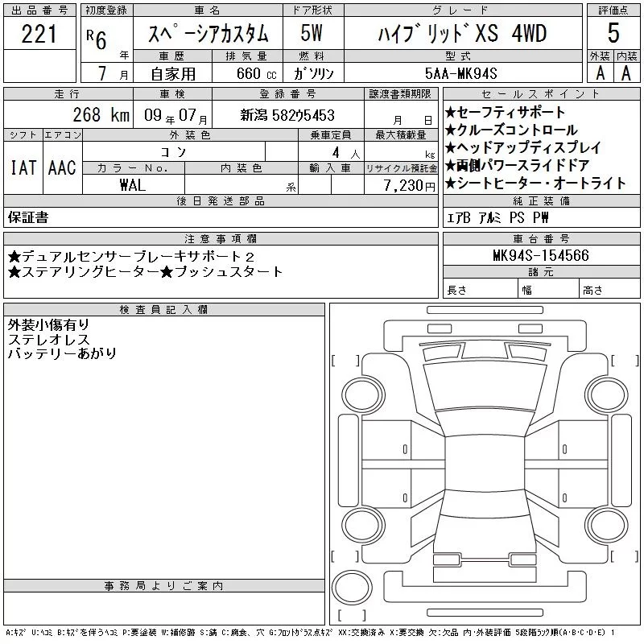Screen dimensions: 644x644
Task: Click the vehicle inspection date 09年07月
Action: point(175,115)
